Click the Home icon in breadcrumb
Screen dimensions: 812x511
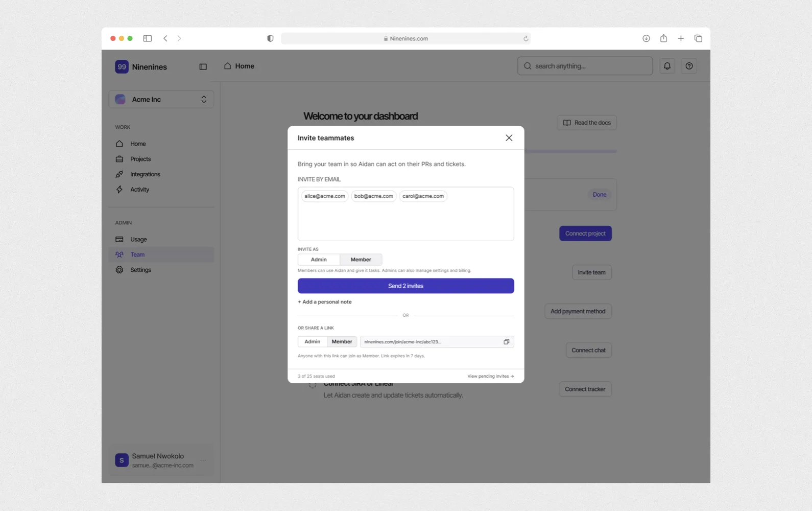tap(228, 66)
